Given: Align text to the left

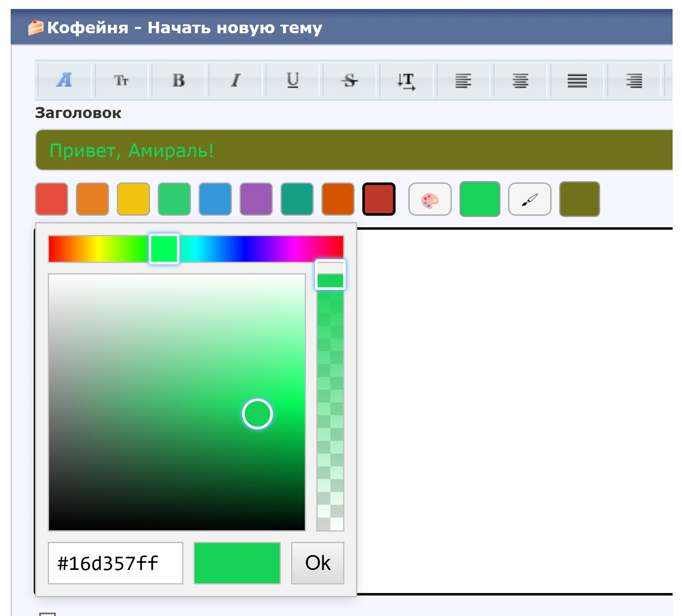Looking at the screenshot, I should (463, 81).
